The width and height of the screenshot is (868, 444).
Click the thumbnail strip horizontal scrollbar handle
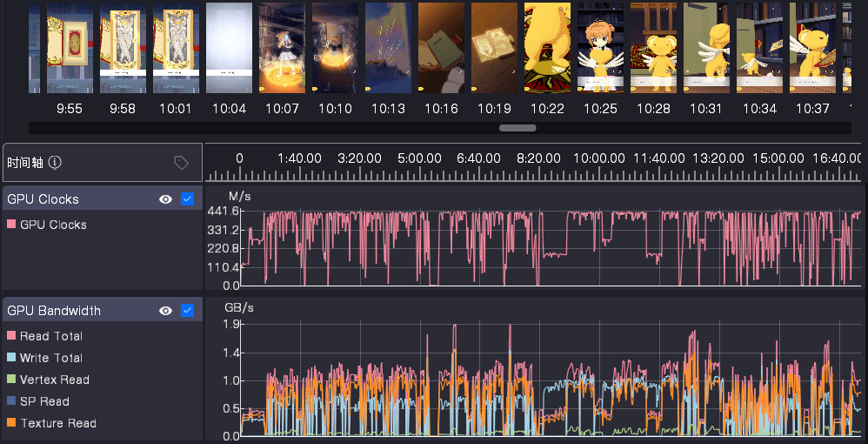click(x=517, y=128)
